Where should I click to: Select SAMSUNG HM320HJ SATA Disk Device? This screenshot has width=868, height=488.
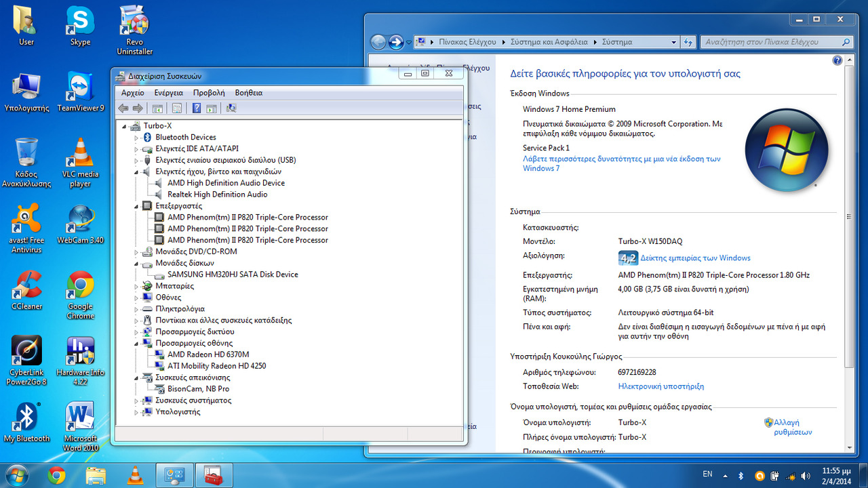(233, 274)
